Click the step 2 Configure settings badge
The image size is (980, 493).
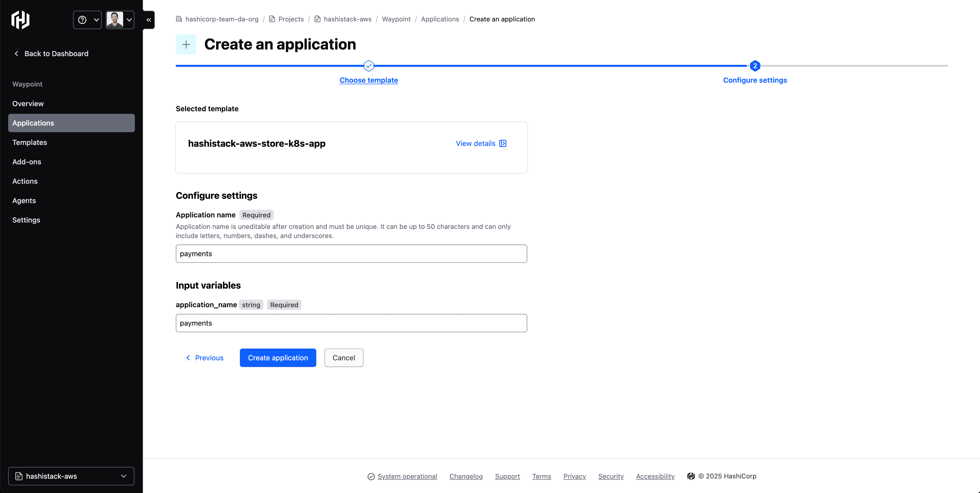click(755, 65)
